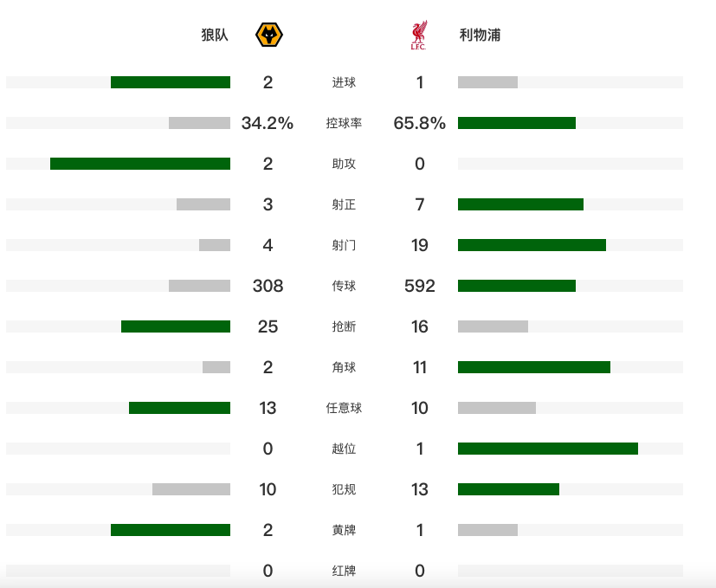The height and width of the screenshot is (588, 716).
Task: Select the 利物浦 team name
Action: pyautogui.click(x=480, y=36)
